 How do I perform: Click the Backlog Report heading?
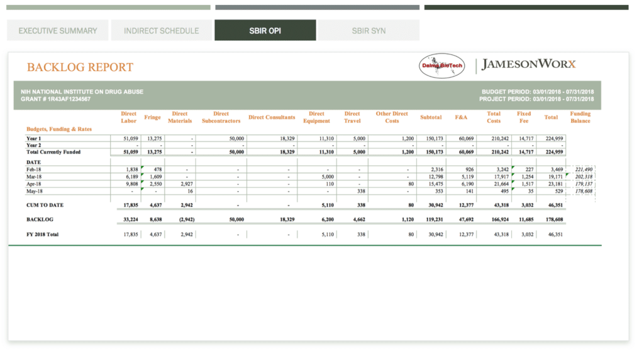[80, 67]
